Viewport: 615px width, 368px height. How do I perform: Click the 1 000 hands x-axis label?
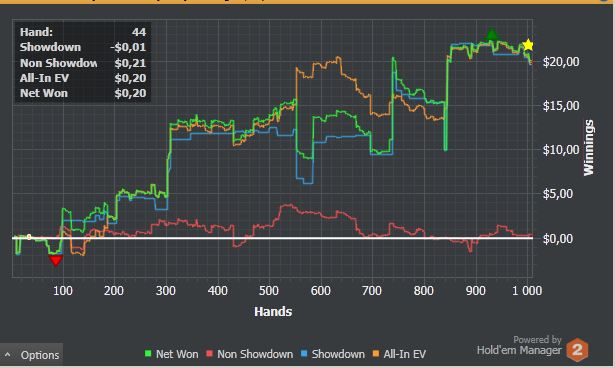click(527, 291)
